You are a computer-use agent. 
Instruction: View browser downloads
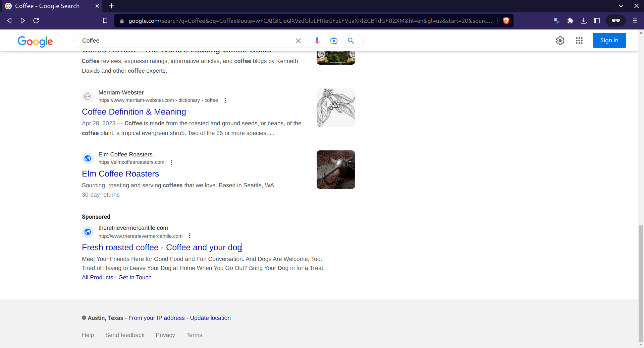point(584,20)
